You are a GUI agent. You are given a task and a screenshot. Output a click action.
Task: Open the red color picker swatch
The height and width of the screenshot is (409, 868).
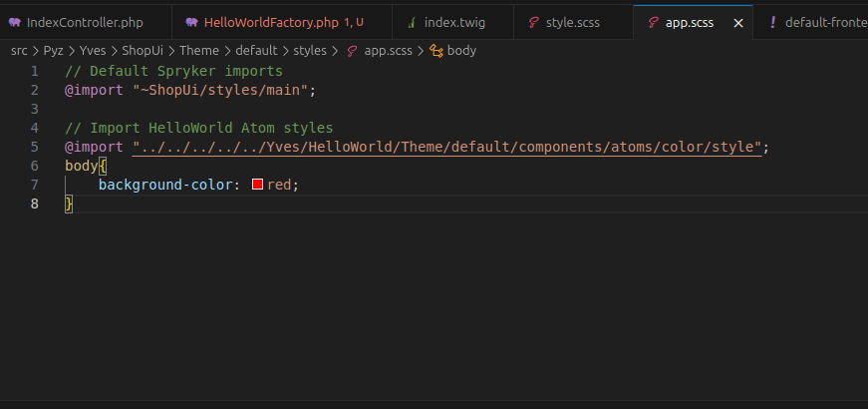pyautogui.click(x=257, y=184)
